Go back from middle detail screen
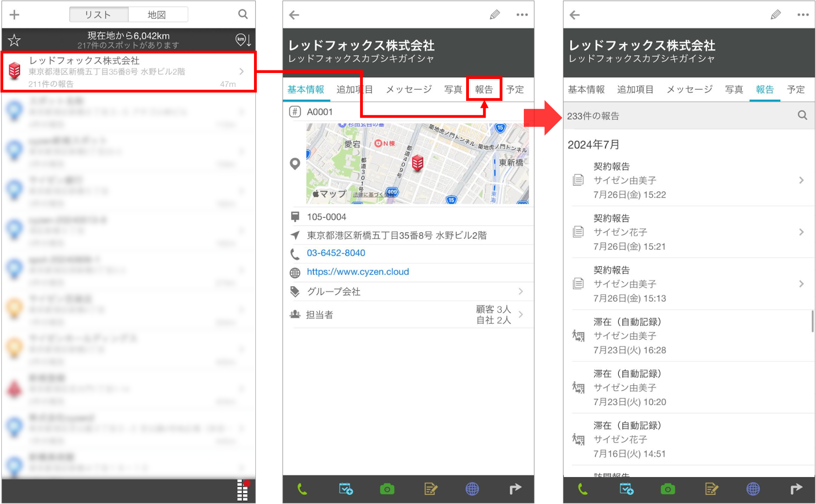Viewport: 816px width, 504px height. (294, 15)
